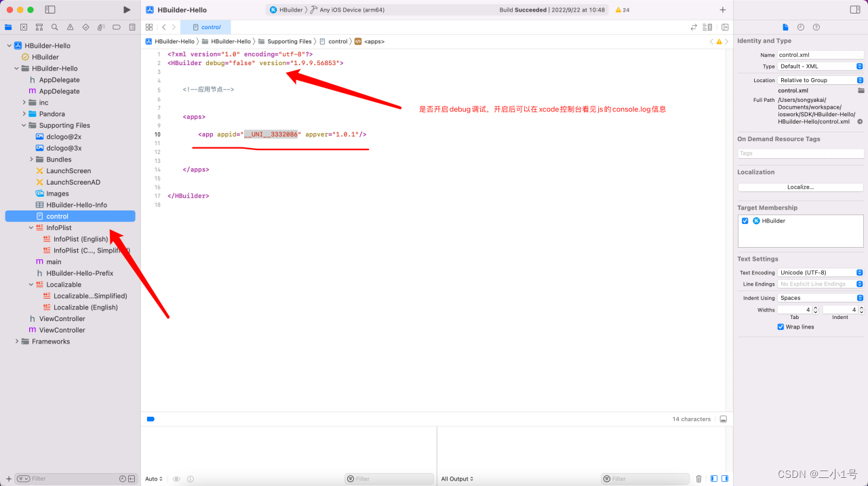Viewport: 868px width, 486px height.
Task: Click the Localize... button
Action: click(801, 187)
